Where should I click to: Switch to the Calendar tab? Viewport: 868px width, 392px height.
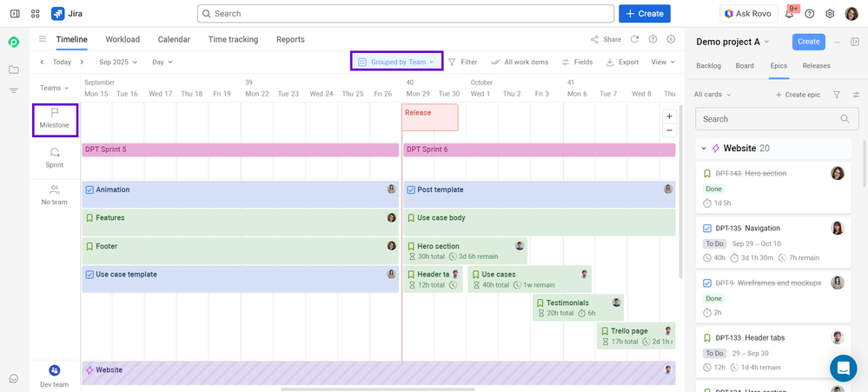click(174, 39)
